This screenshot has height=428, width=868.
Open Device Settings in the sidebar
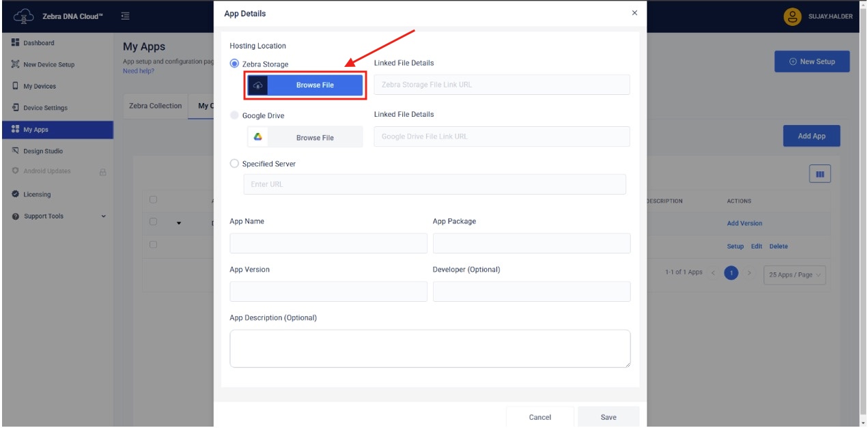coord(45,108)
